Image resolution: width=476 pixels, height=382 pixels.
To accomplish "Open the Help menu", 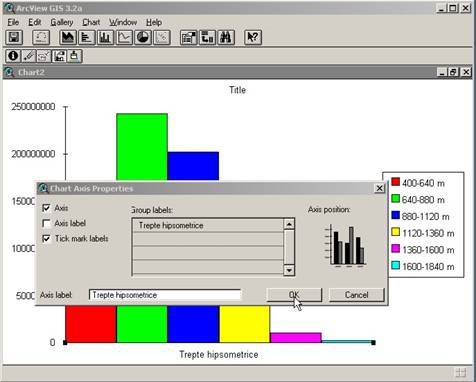I will point(154,22).
